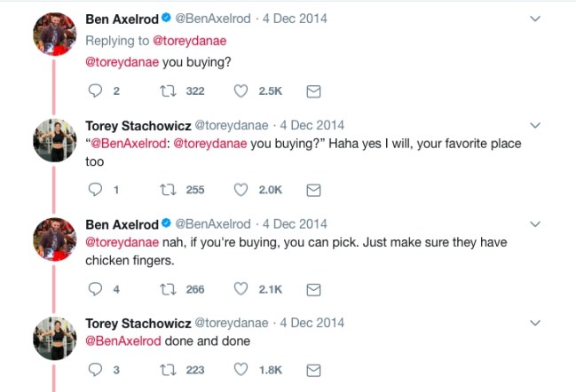
Task: Reply to Ben Axelrod's 'you buying?' tweet
Action: (x=98, y=90)
